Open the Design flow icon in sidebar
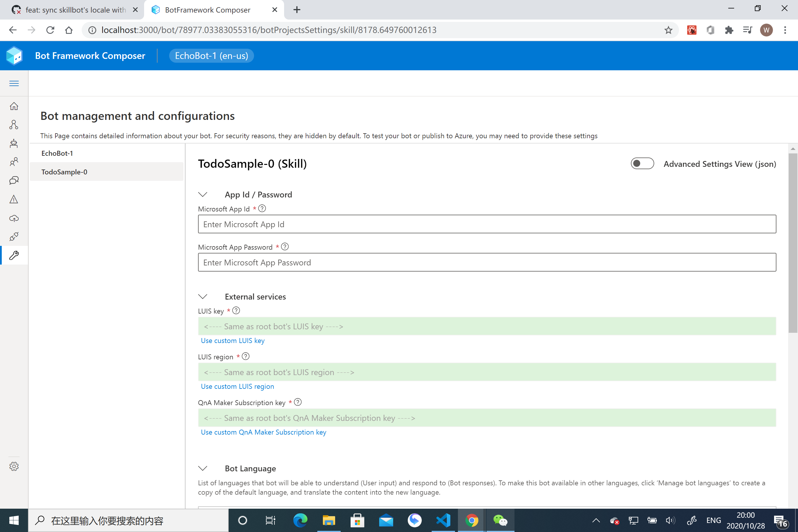 tap(14, 125)
